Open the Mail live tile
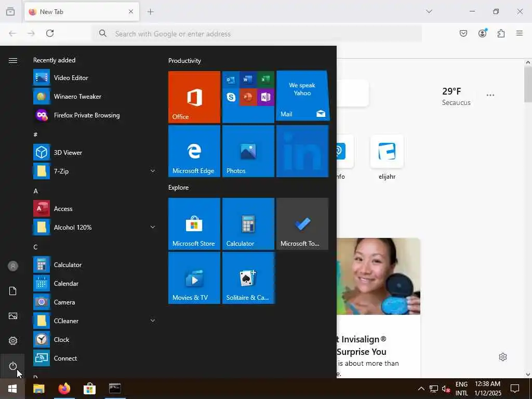 pyautogui.click(x=302, y=96)
